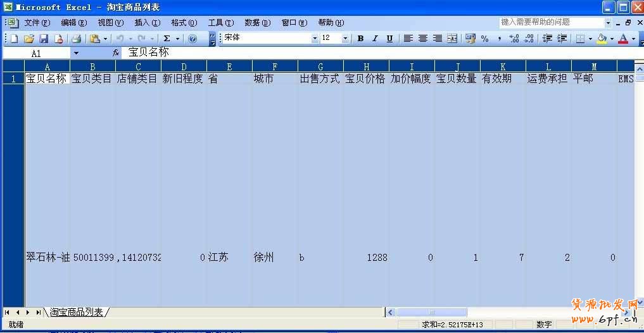Click the Increase Decimal icon
644x333 pixels.
tap(514, 39)
